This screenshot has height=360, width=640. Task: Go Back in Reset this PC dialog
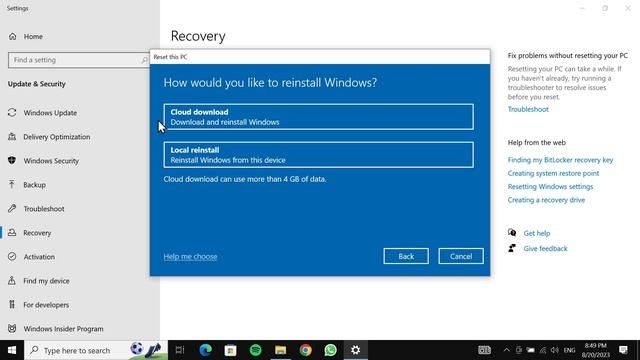[406, 256]
